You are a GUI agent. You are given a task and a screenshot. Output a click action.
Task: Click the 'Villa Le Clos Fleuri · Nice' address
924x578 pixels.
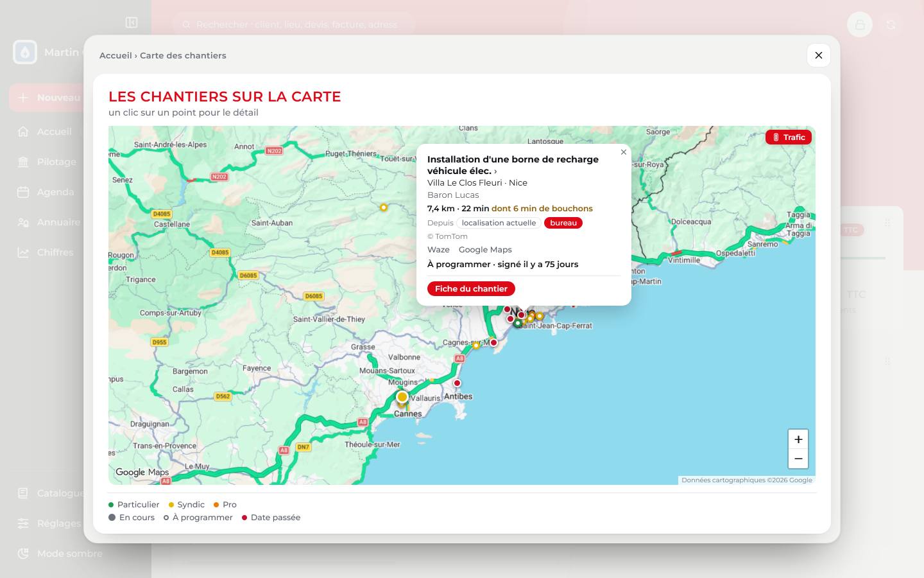477,182
